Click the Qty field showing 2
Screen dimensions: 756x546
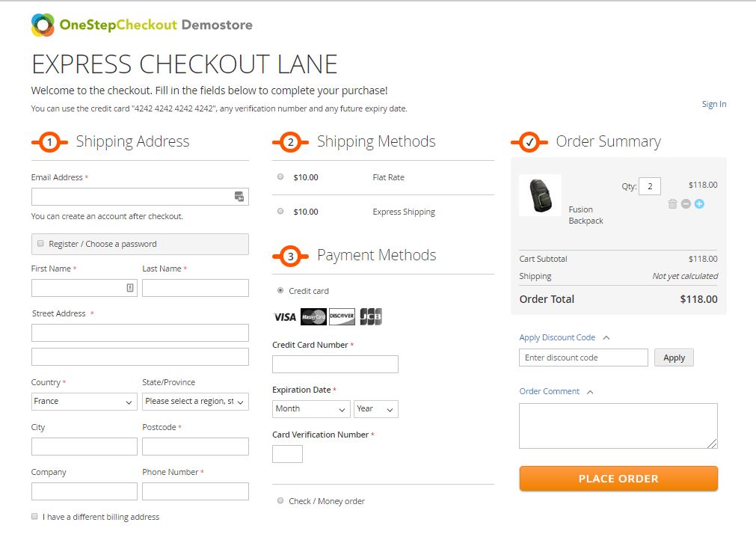650,186
